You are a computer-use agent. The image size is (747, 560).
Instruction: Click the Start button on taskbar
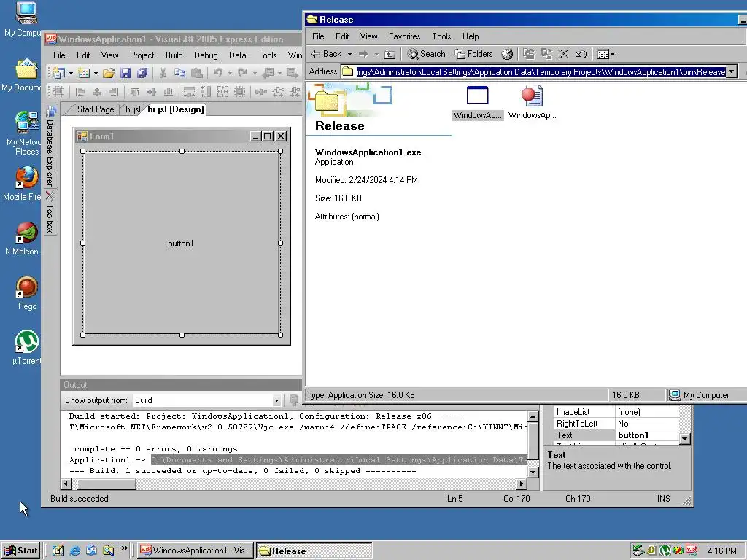click(21, 551)
